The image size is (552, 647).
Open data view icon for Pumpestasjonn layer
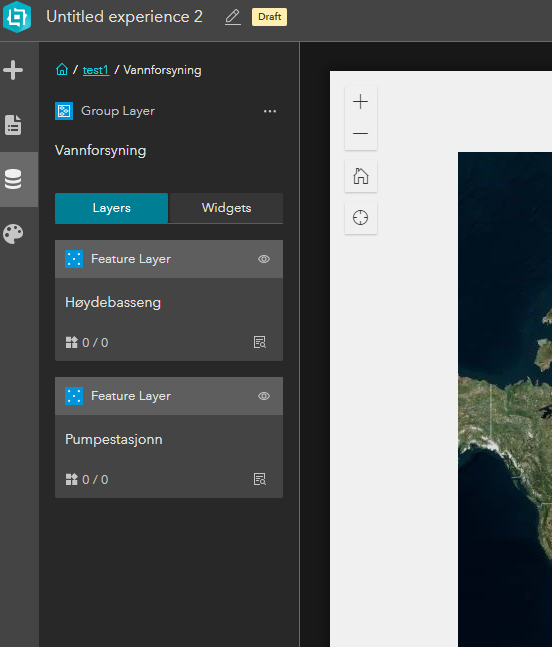260,479
